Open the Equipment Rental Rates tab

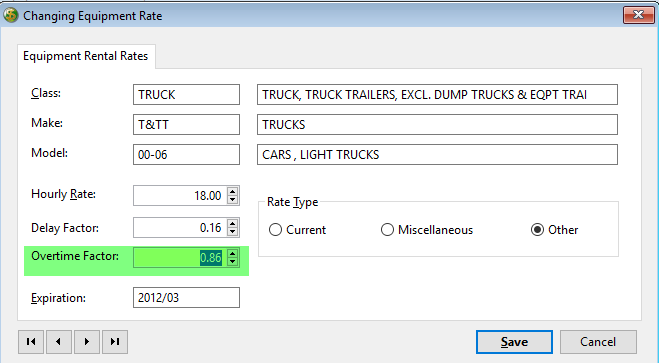coord(86,56)
